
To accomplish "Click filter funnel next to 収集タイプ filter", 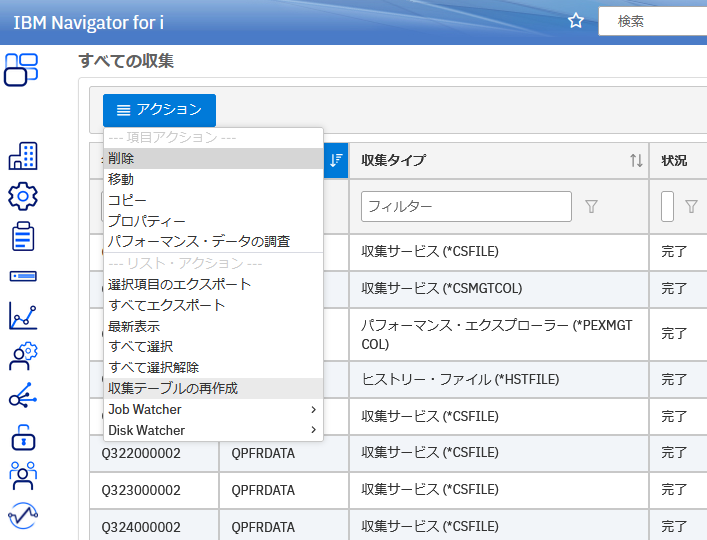I will point(591,206).
